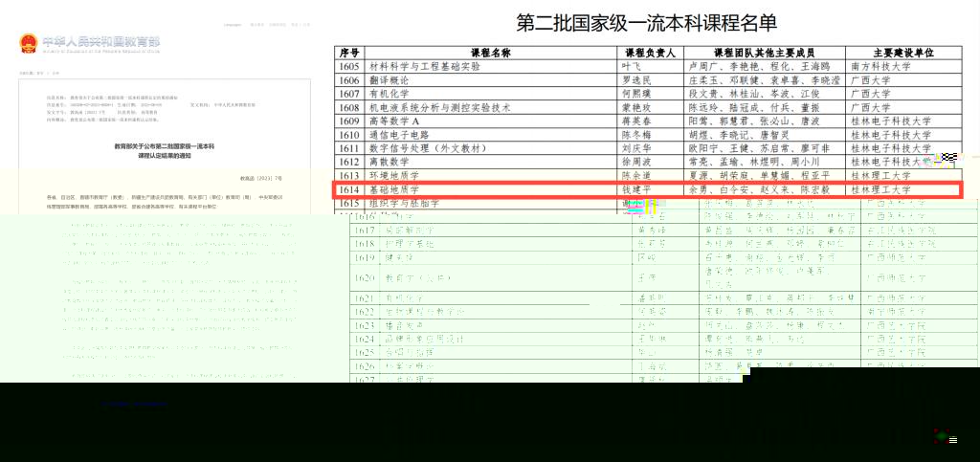Screen dimensions: 980x462
Task: Click course leader 何熙璞
Action: (636, 94)
